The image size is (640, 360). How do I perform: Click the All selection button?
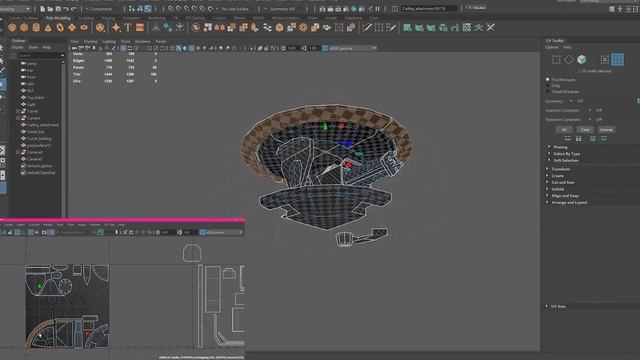pyautogui.click(x=564, y=129)
